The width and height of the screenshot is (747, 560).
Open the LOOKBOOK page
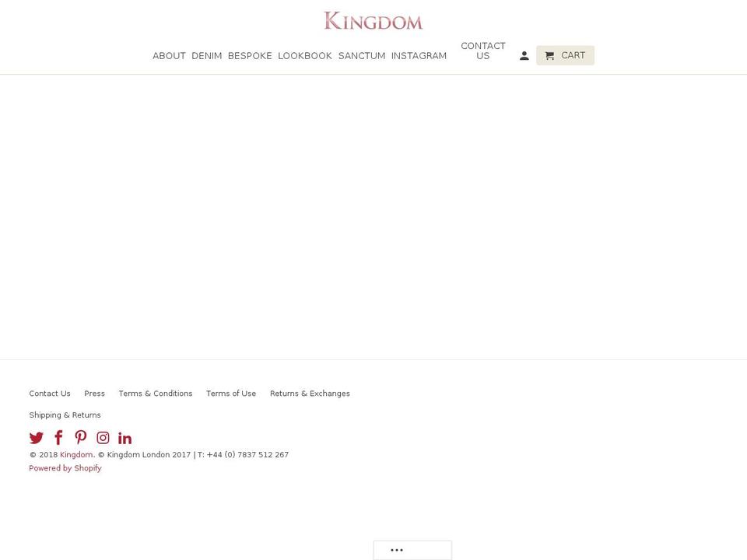click(305, 56)
